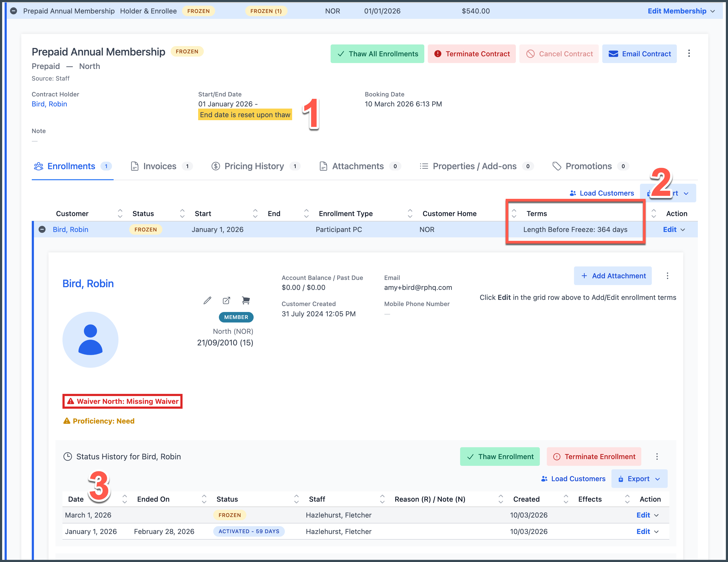Screen dimensions: 728x562
Task: Click Thaw All Enrollments button
Action: [x=377, y=54]
